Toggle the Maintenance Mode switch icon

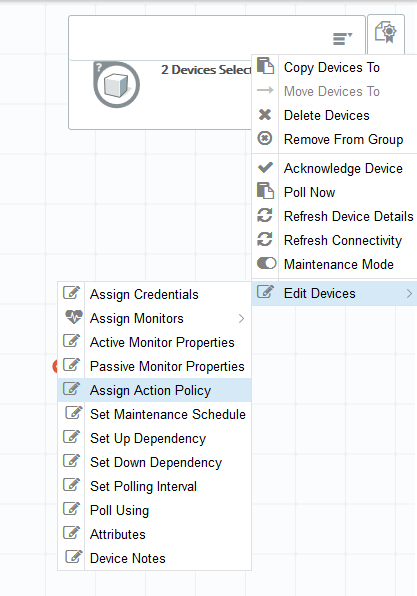[x=266, y=263]
